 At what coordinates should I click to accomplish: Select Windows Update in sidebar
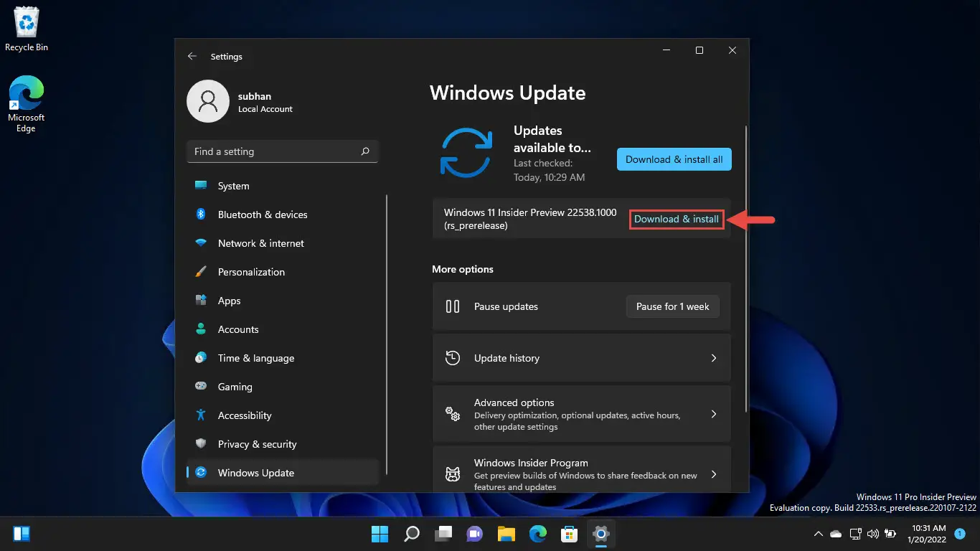(x=283, y=473)
